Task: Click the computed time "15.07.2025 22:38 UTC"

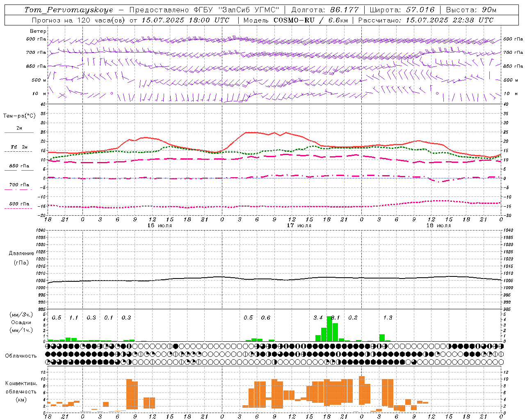Action: coord(450,20)
